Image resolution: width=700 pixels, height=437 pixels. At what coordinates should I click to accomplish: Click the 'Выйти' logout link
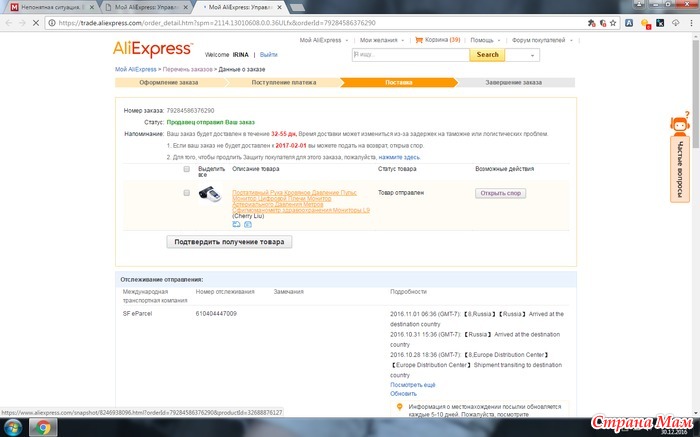[x=268, y=54]
